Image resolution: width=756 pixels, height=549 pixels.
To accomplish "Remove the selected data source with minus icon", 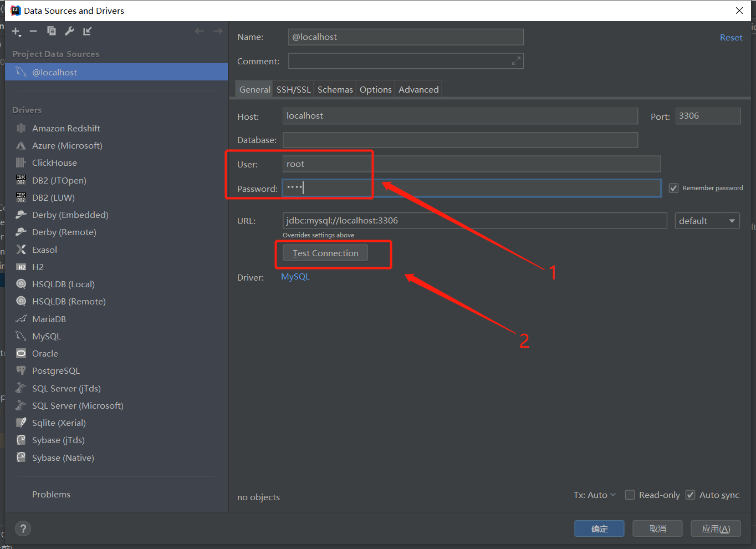I will 33,32.
